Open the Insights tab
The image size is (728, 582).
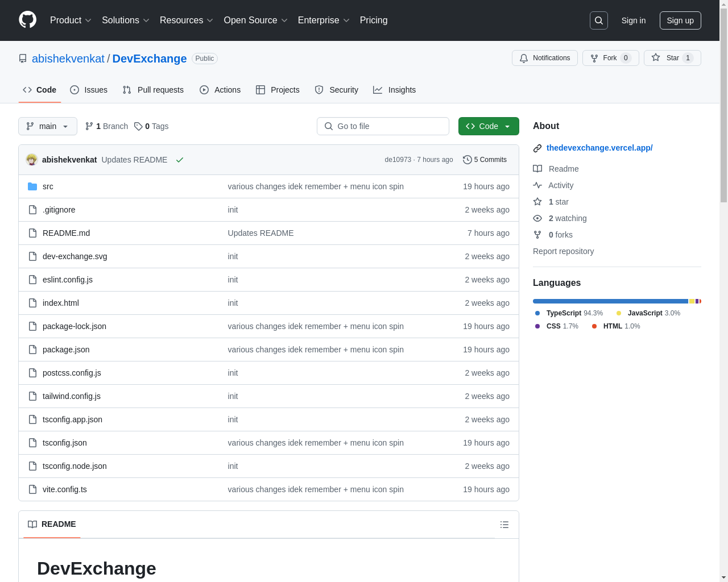395,90
